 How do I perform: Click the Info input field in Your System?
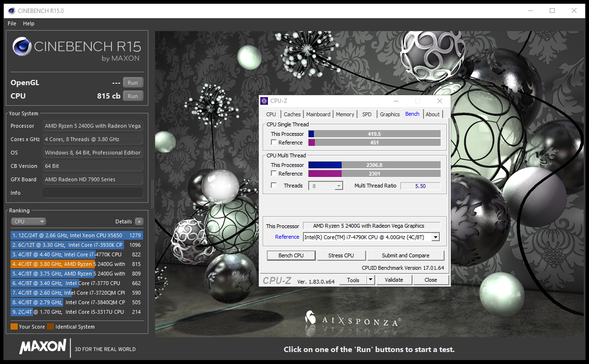coord(93,193)
